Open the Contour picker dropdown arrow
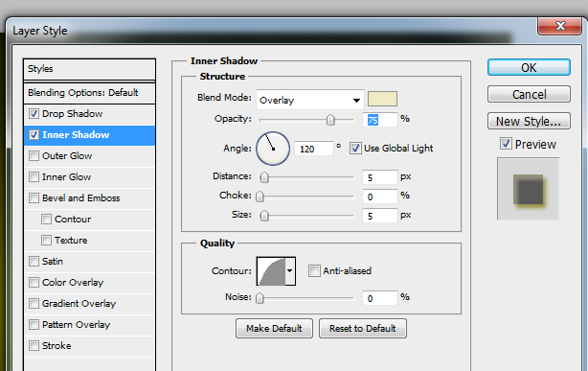Viewport: 588px width, 371px height. pyautogui.click(x=290, y=270)
